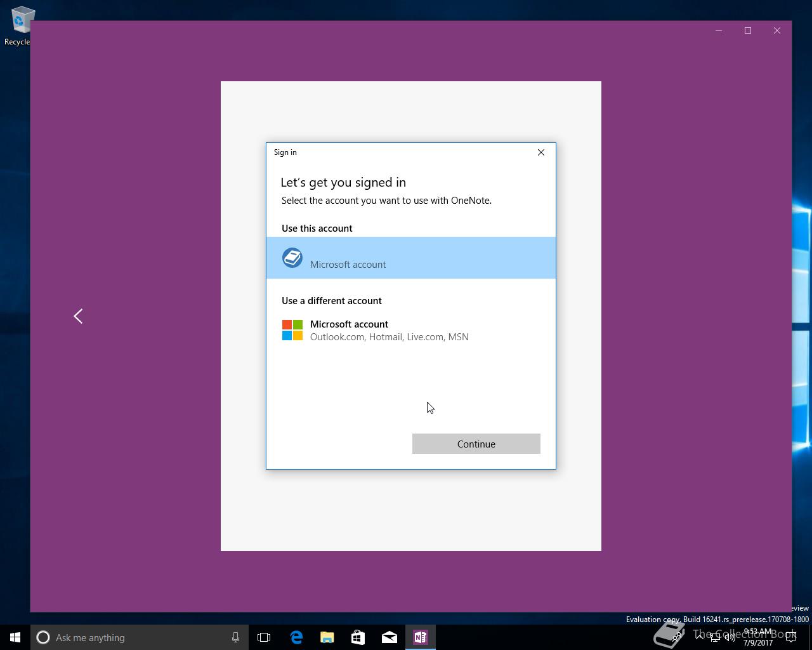Open the Mail app from the taskbar

390,637
